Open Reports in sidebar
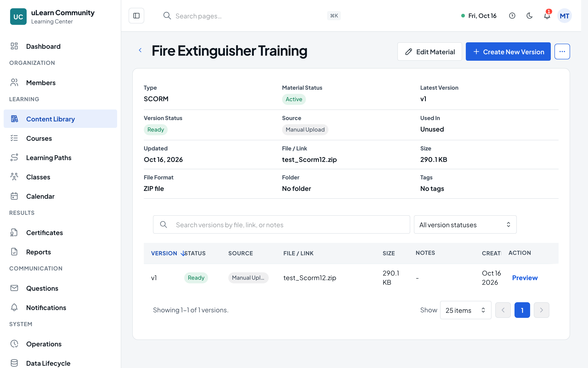 (x=60, y=252)
